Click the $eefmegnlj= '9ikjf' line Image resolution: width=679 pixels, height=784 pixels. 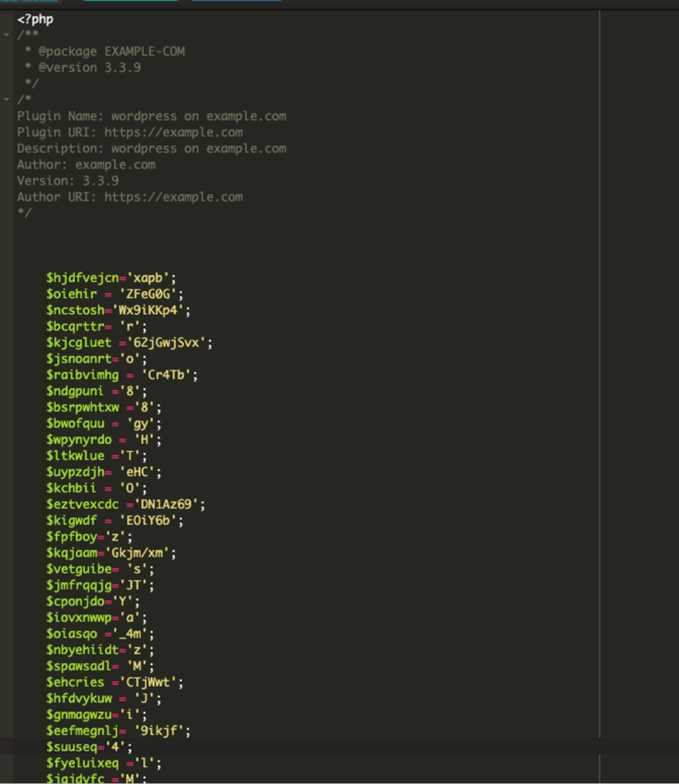tap(118, 730)
